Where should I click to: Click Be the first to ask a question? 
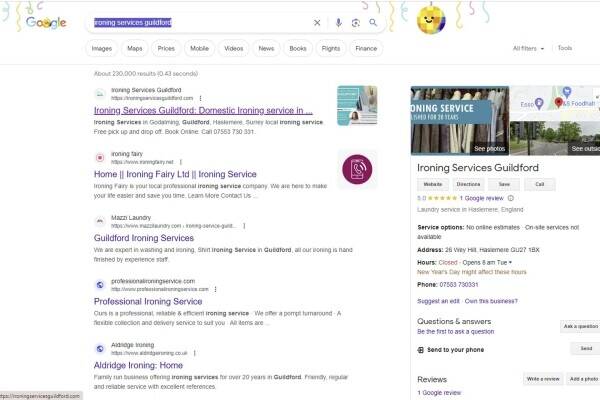click(455, 331)
